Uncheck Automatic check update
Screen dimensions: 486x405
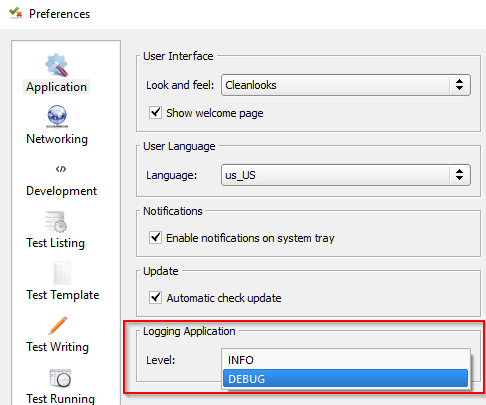(155, 297)
